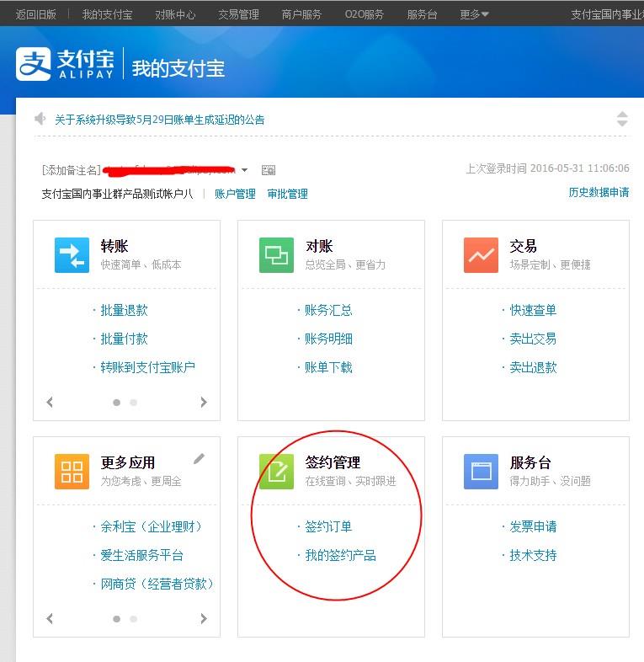Screen dimensions: 644x662
Task: Click the Alipay logo icon
Action: pyautogui.click(x=34, y=64)
